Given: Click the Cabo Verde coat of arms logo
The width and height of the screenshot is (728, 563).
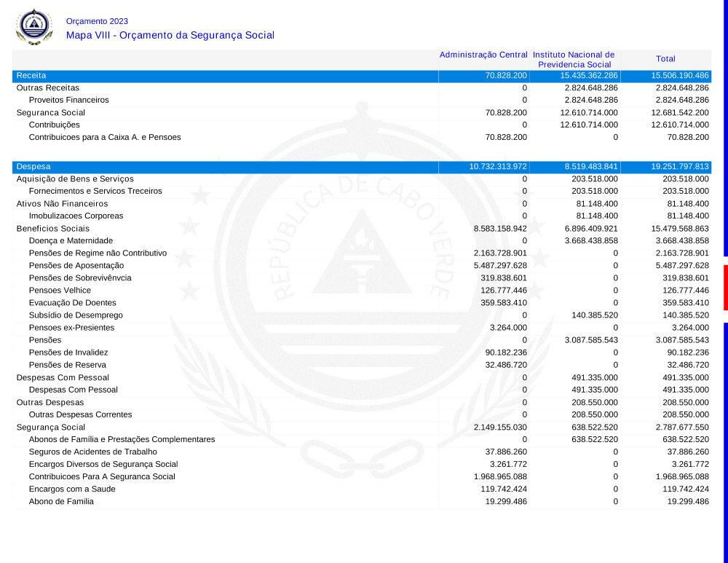Looking at the screenshot, I should (34, 27).
